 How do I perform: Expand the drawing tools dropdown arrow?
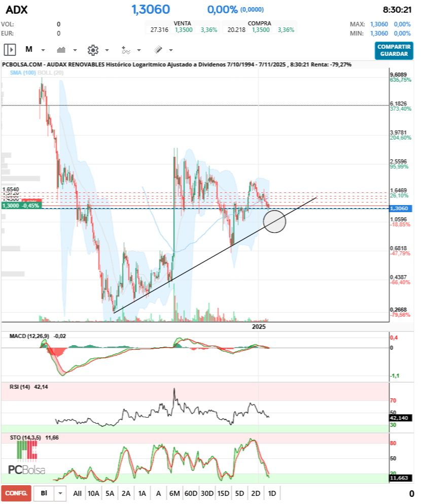click(171, 50)
